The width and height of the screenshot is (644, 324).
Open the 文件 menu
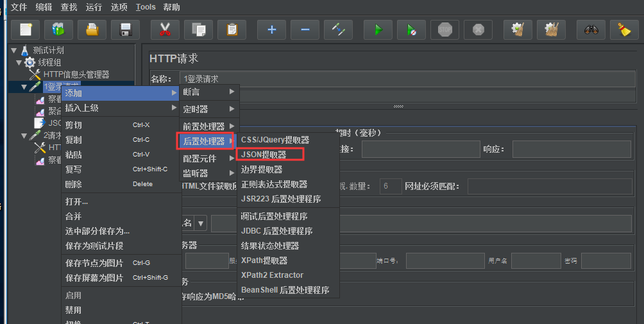(19, 7)
